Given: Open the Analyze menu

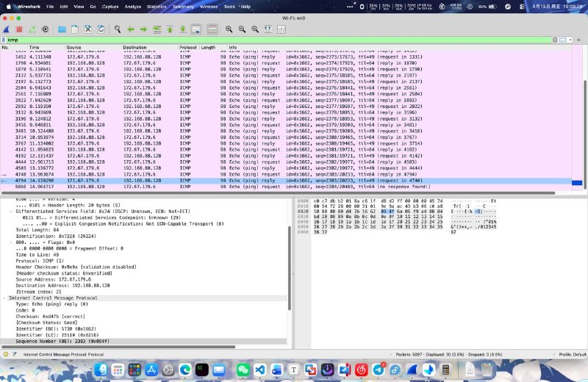Looking at the screenshot, I should 133,7.
